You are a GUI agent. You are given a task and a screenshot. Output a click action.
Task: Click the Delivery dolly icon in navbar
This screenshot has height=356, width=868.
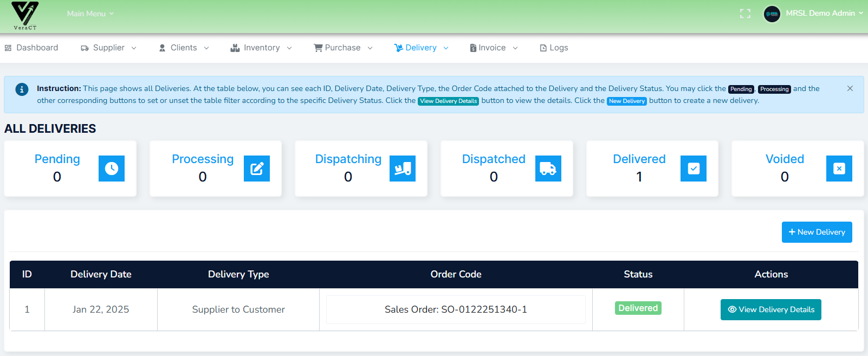point(398,48)
